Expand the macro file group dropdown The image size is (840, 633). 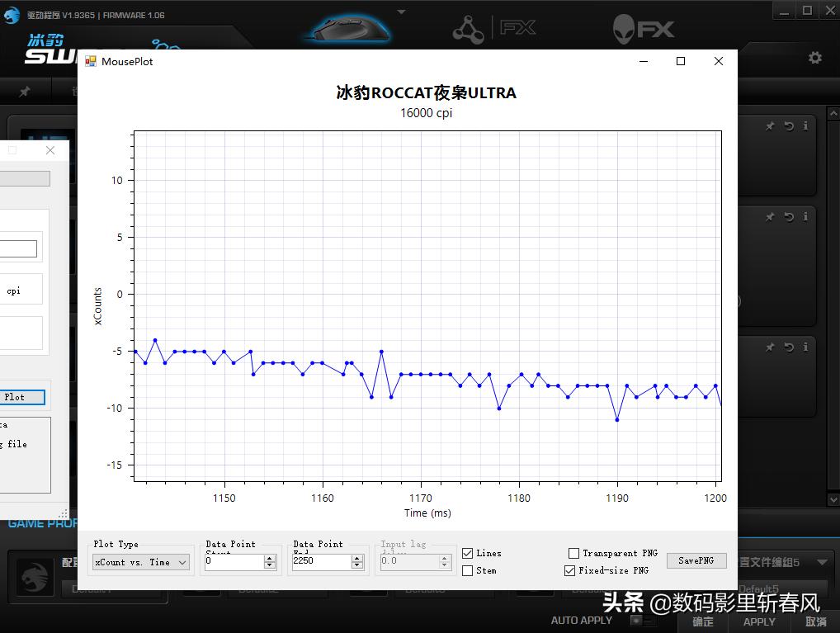click(x=822, y=562)
